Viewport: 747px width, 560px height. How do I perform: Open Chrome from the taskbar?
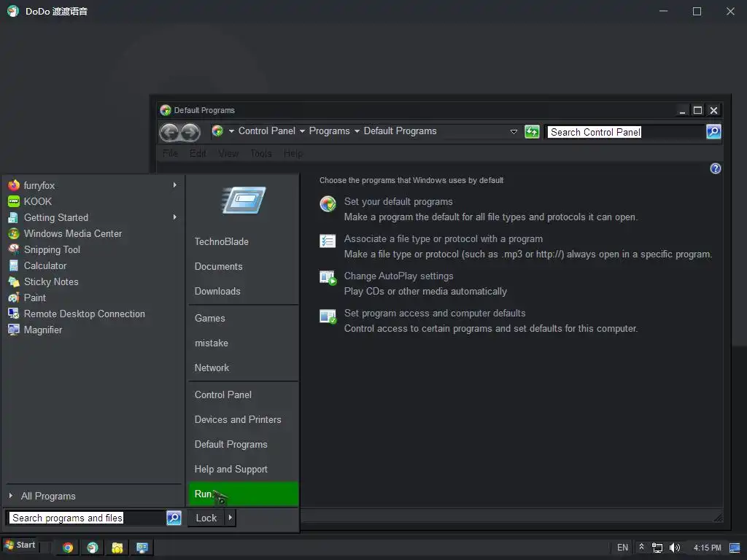[68, 548]
